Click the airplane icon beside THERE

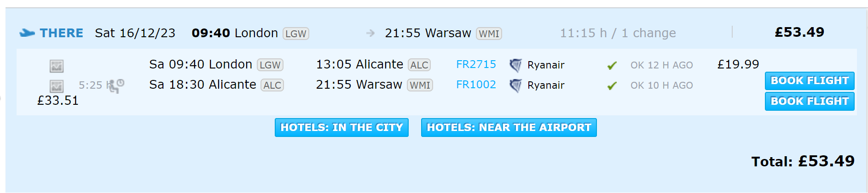click(27, 33)
